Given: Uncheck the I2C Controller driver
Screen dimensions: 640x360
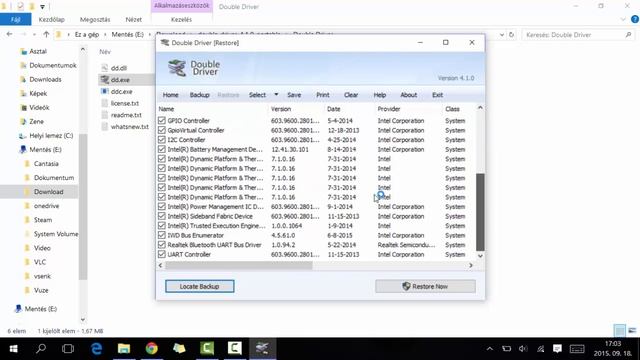Looking at the screenshot, I should pos(162,140).
